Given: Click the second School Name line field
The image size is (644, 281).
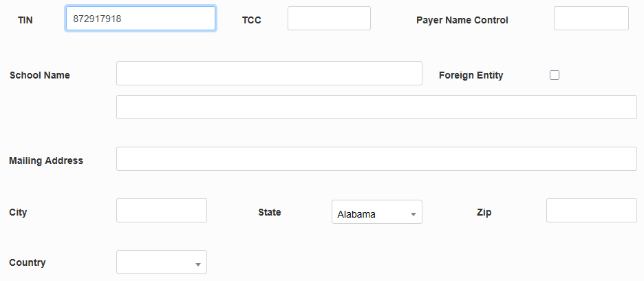Looking at the screenshot, I should coord(376,107).
